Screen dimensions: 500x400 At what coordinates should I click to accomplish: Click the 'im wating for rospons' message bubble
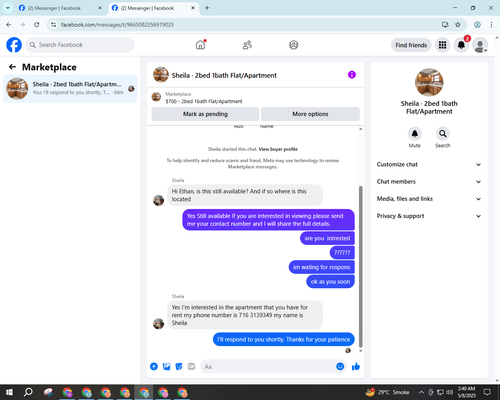(x=321, y=267)
